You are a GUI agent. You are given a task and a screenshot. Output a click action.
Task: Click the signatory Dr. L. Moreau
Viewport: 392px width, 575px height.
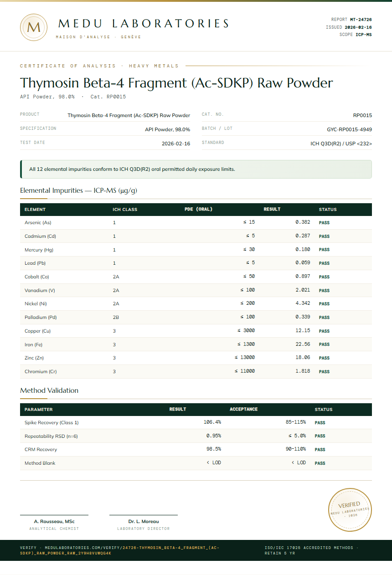pyautogui.click(x=144, y=521)
